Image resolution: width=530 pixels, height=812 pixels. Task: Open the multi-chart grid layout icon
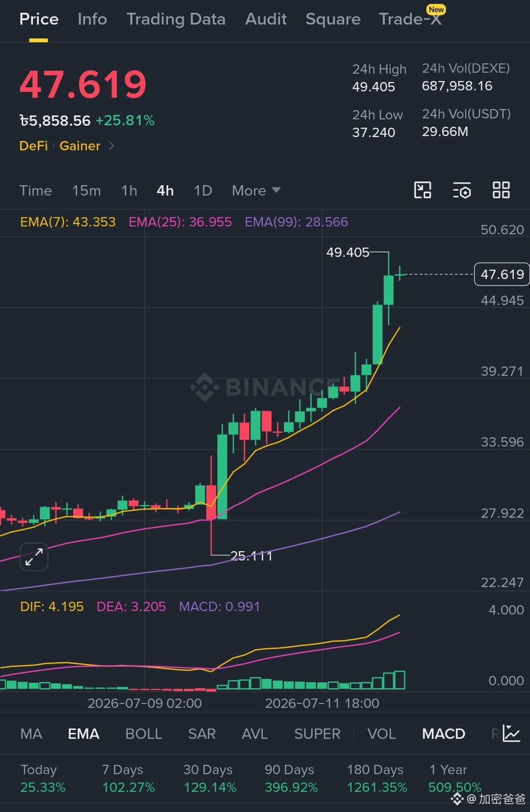coord(501,190)
